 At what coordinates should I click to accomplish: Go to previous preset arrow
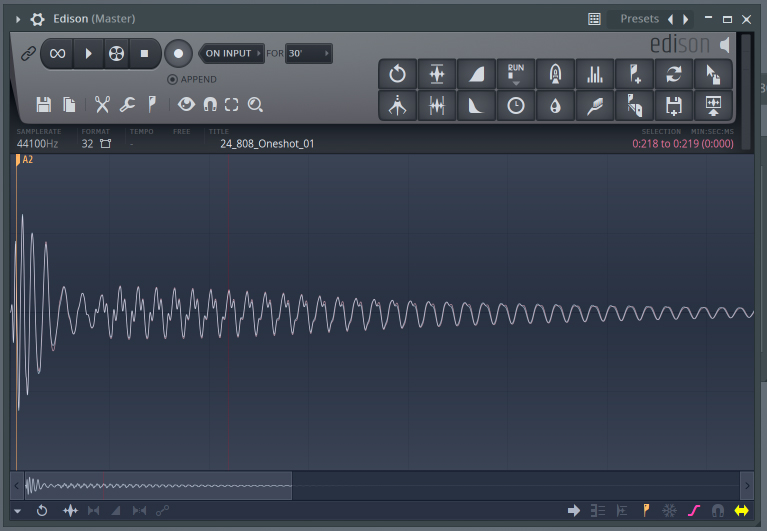[x=671, y=19]
